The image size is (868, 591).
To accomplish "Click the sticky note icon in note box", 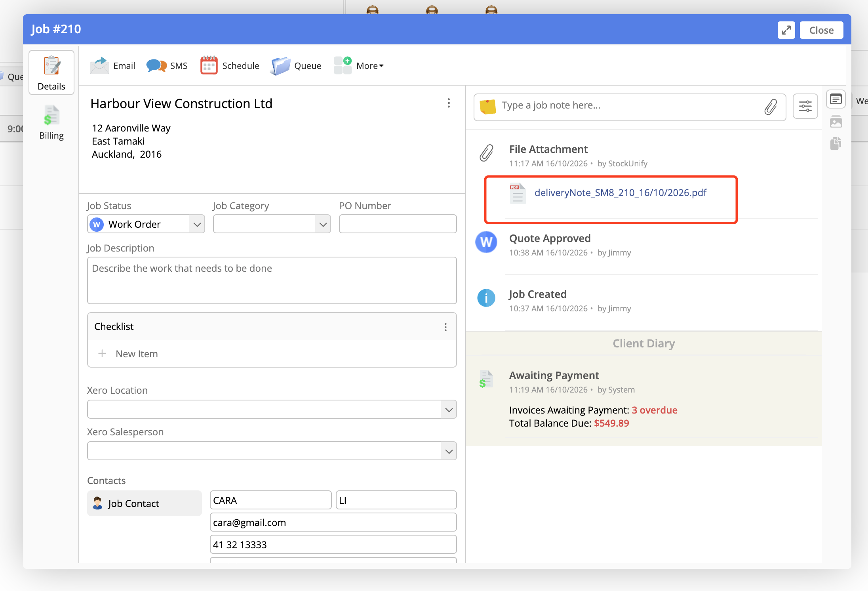I will tap(488, 107).
